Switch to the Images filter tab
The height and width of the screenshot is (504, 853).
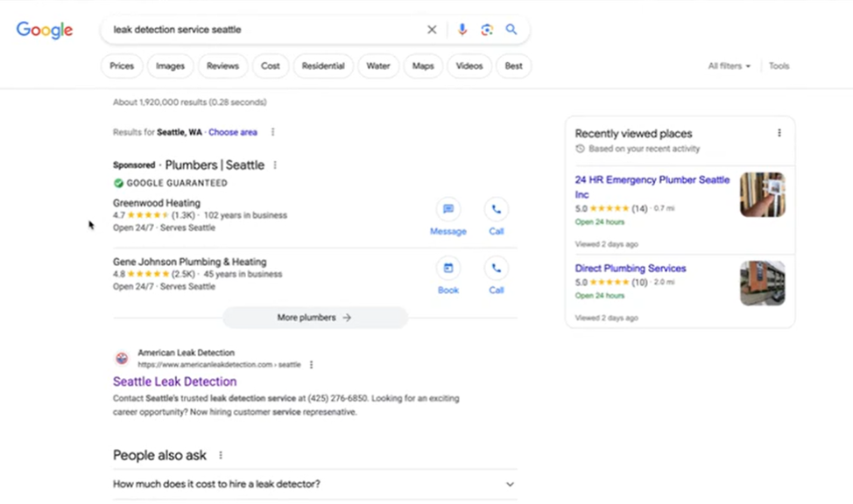coord(170,66)
